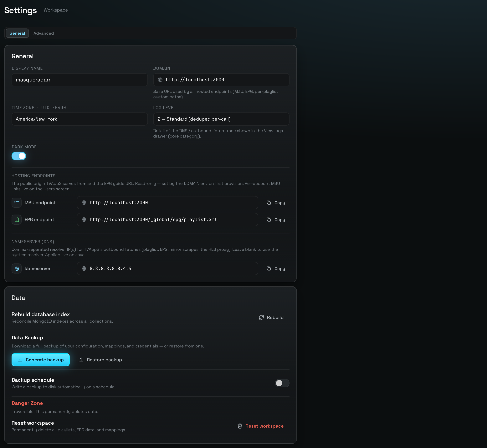487x448 pixels.
Task: Click the Restore backup button
Action: point(100,360)
